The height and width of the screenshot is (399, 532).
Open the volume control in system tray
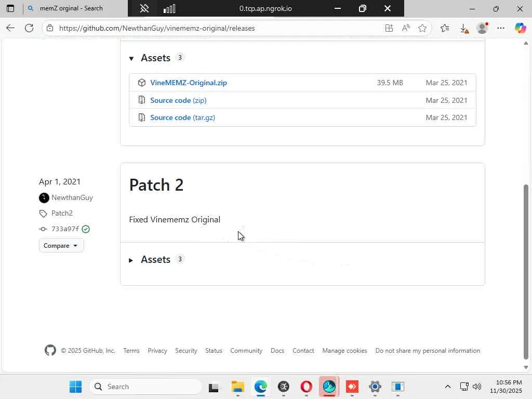tap(477, 387)
